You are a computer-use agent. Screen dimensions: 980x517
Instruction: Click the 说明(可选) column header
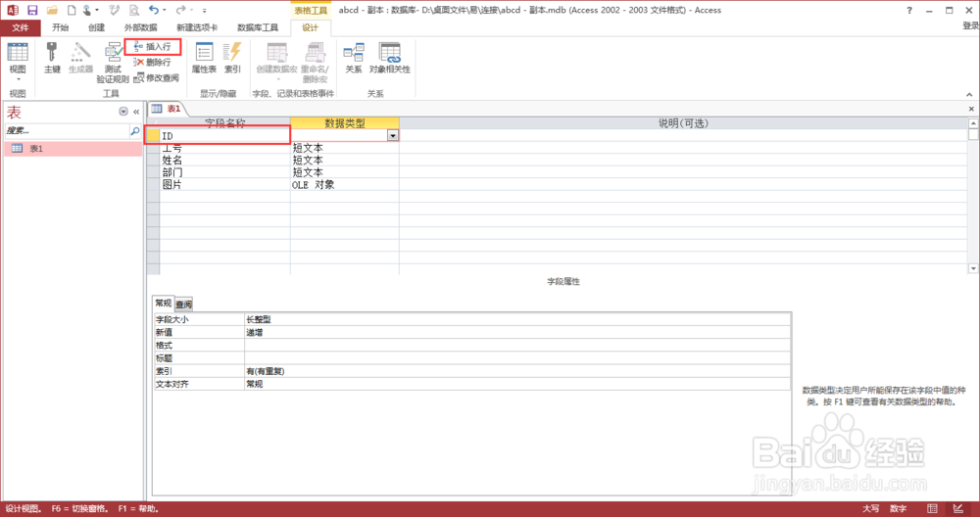tap(684, 123)
